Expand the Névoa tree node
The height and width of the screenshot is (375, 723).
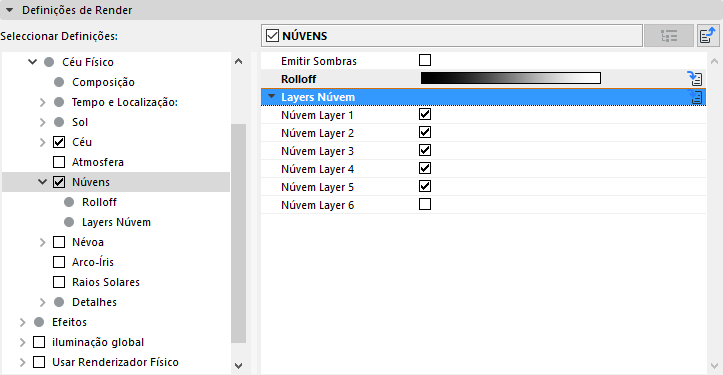click(42, 242)
